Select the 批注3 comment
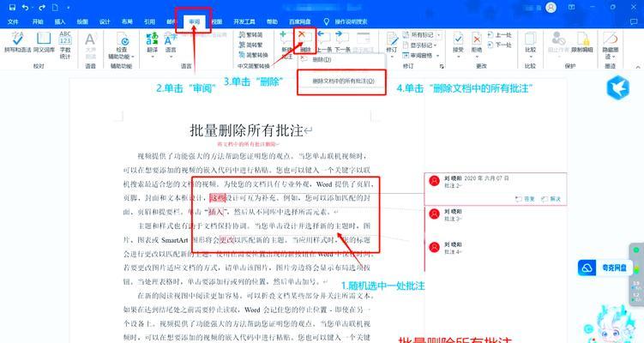This screenshot has height=343, width=644. coord(495,215)
